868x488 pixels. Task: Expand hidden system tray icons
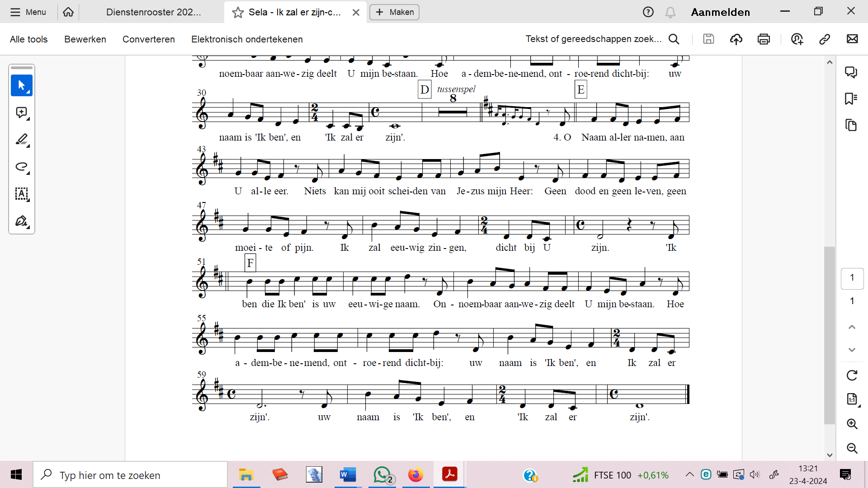pos(689,474)
